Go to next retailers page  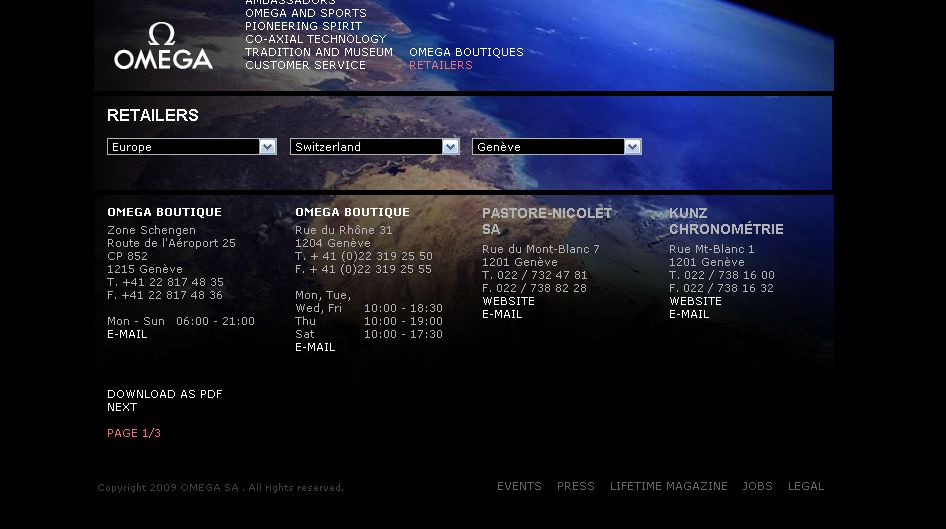[x=122, y=407]
